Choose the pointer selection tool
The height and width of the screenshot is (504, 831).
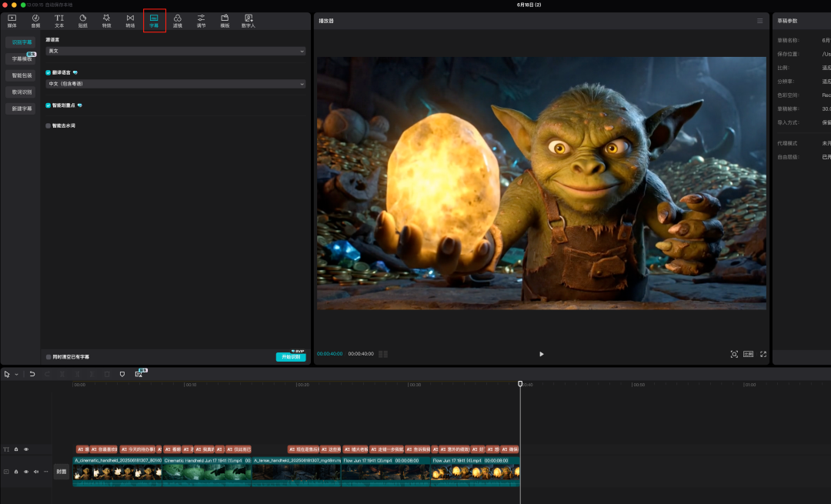point(7,374)
